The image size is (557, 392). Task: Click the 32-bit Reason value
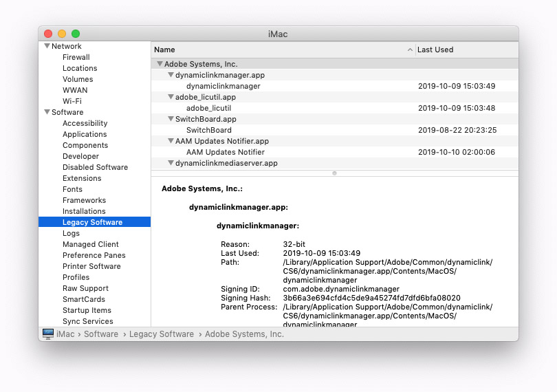pyautogui.click(x=294, y=244)
